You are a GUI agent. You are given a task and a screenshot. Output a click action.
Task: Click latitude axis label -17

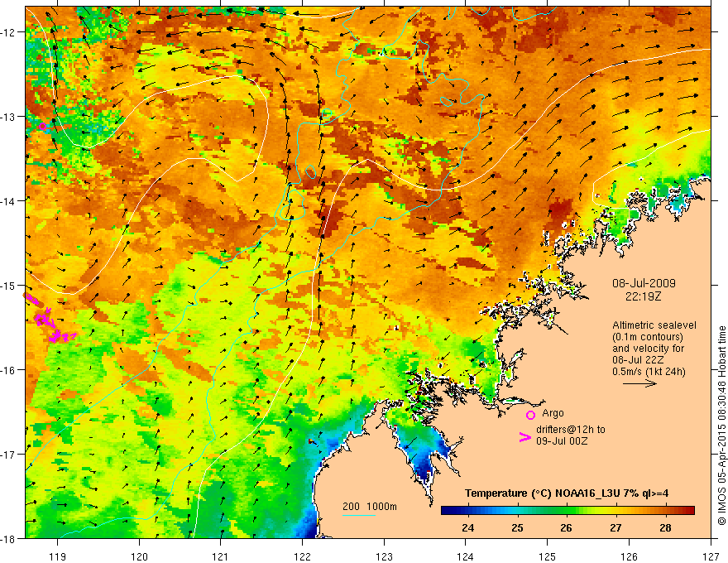[9, 454]
